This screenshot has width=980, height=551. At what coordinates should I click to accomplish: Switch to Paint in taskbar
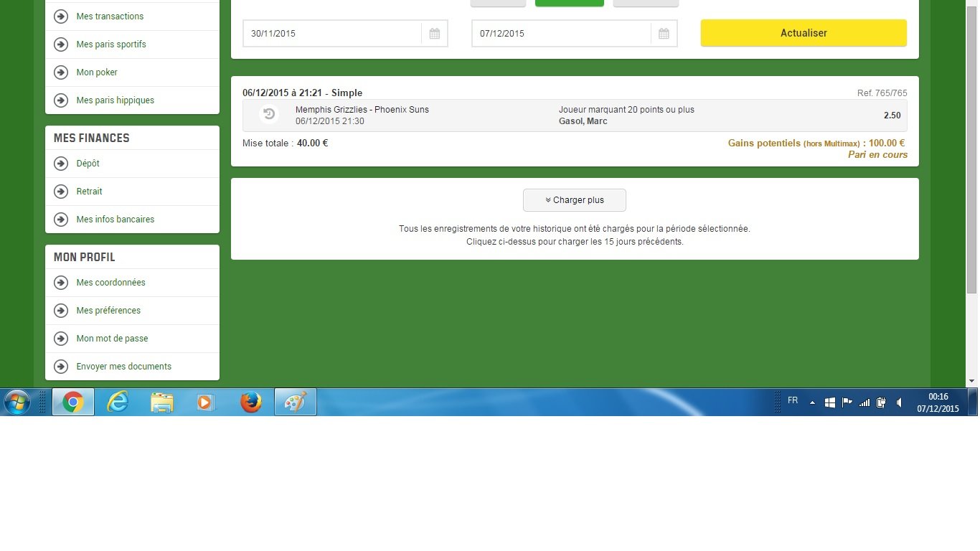coord(296,402)
